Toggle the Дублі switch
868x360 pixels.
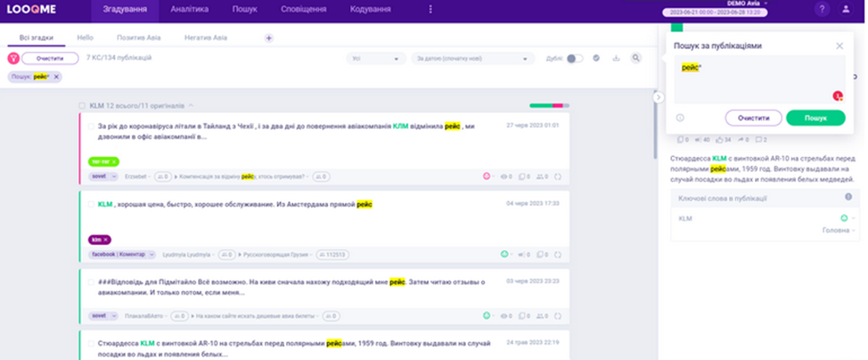(x=575, y=58)
